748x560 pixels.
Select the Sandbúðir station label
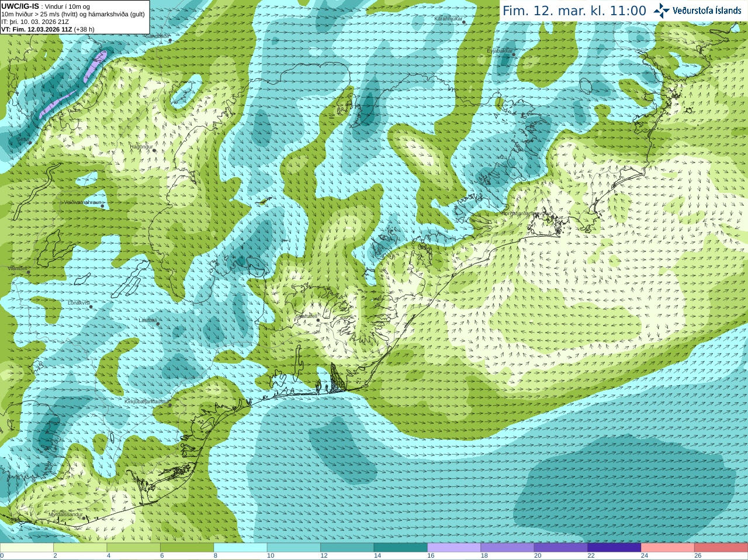point(157,36)
